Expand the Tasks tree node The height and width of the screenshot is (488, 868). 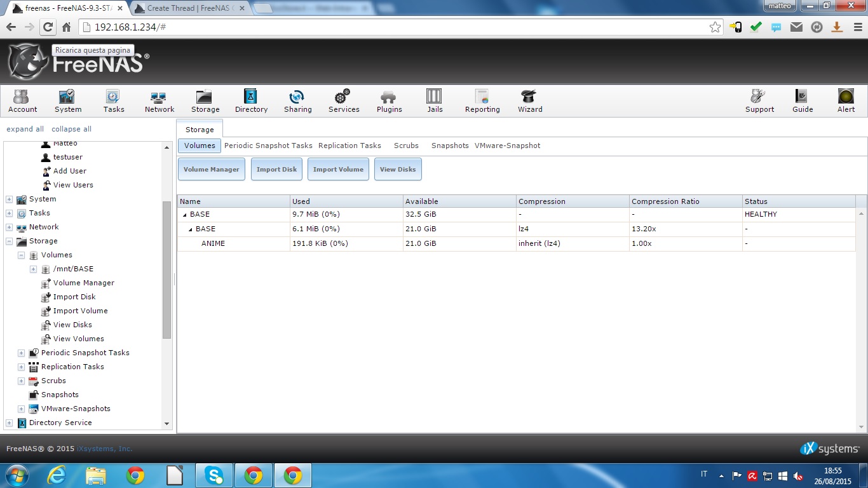9,213
